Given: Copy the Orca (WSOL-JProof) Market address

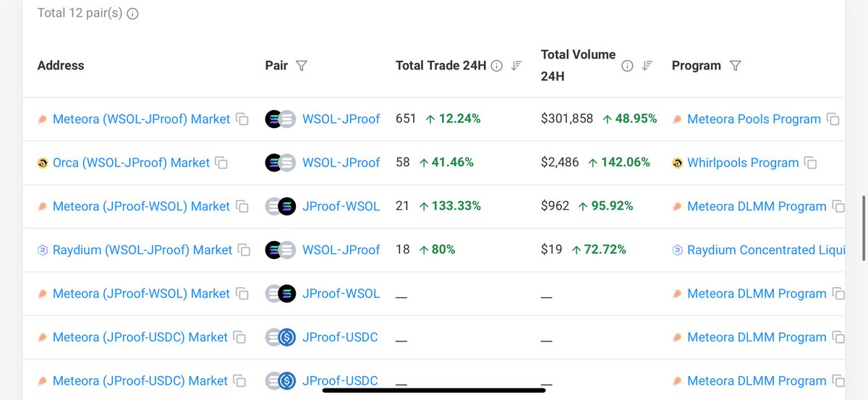Looking at the screenshot, I should [221, 163].
